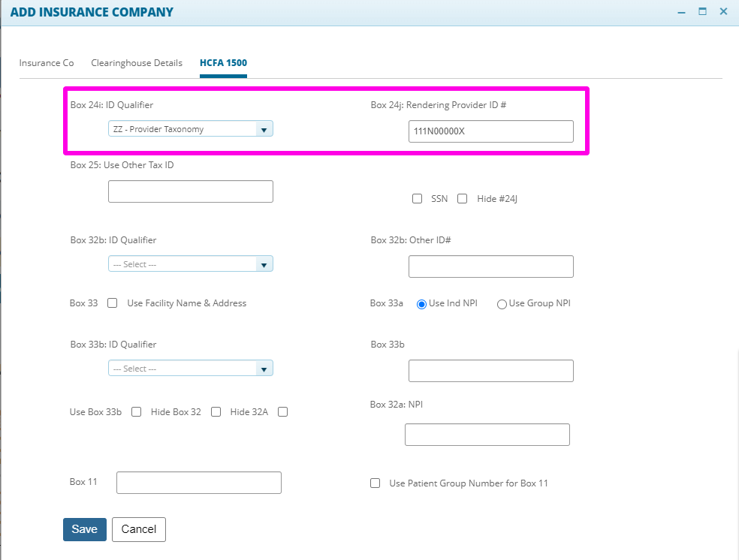This screenshot has width=739, height=560.
Task: Choose the Use Group NPI option
Action: click(x=502, y=303)
